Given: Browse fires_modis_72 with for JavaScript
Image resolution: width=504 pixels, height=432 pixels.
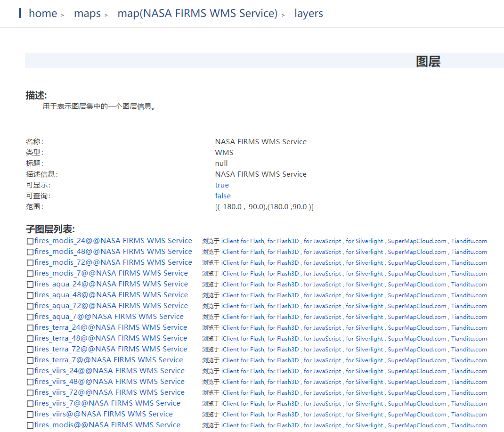Looking at the screenshot, I should click(x=323, y=263).
